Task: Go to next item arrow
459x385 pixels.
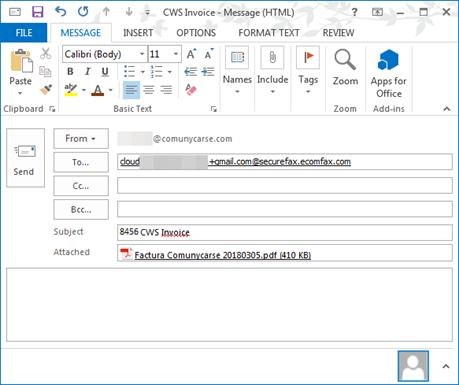Action: pyautogui.click(x=129, y=12)
